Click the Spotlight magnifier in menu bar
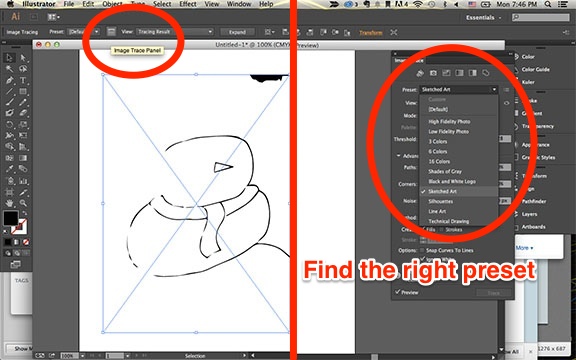This screenshot has width=576, height=360. point(548,4)
